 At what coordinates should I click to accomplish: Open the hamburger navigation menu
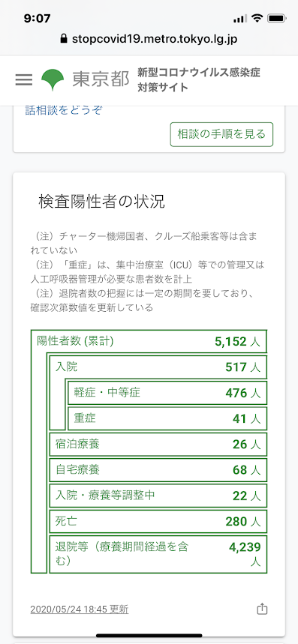coord(23,79)
